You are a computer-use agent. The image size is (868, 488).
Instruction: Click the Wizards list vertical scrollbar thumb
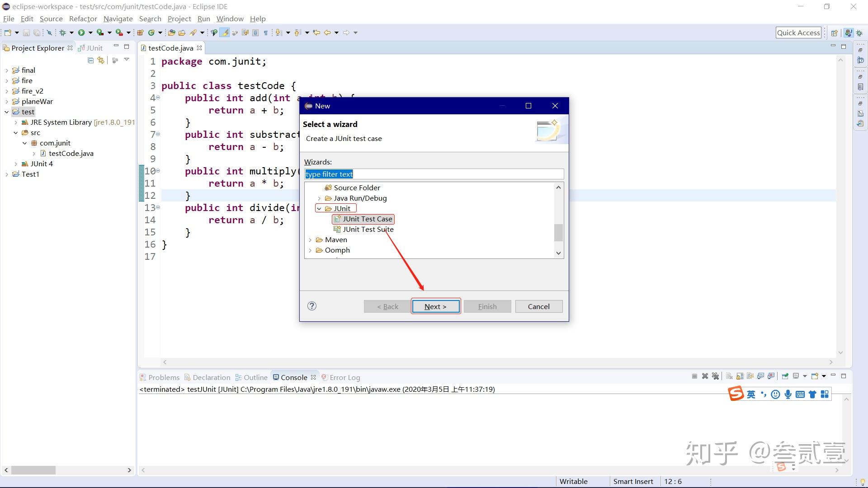pos(559,233)
